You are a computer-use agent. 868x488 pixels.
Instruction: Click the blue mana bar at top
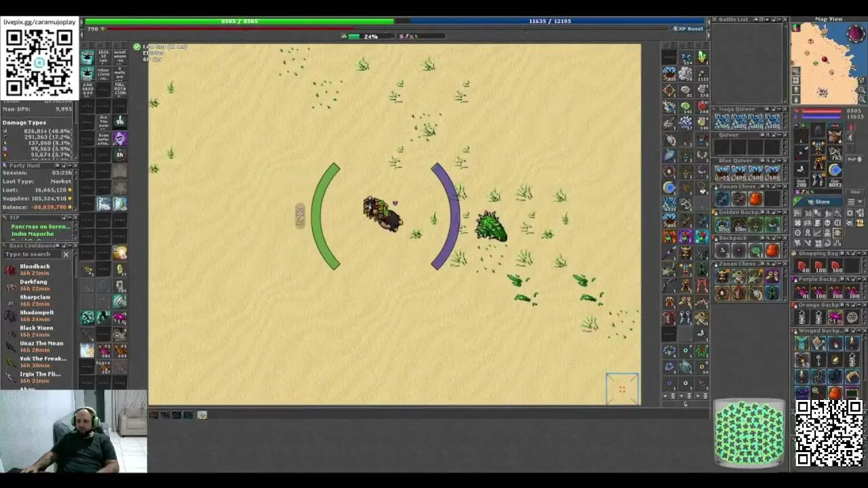point(550,21)
